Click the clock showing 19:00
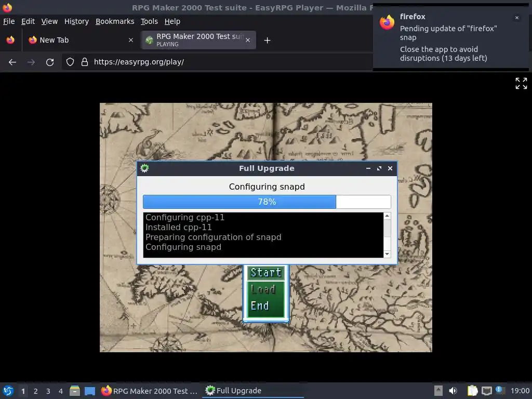Viewport: 532px width, 399px height. pyautogui.click(x=520, y=391)
